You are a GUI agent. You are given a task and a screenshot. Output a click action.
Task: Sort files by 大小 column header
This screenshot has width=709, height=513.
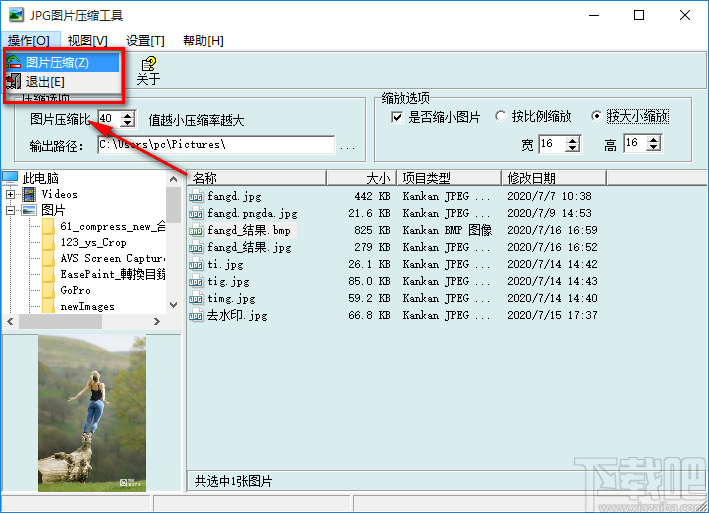pos(361,178)
